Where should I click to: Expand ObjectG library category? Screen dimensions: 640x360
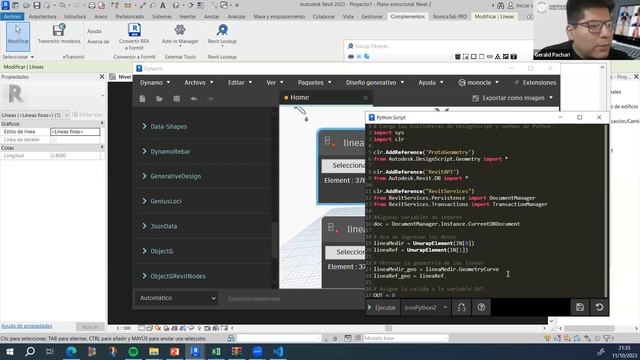(158, 251)
